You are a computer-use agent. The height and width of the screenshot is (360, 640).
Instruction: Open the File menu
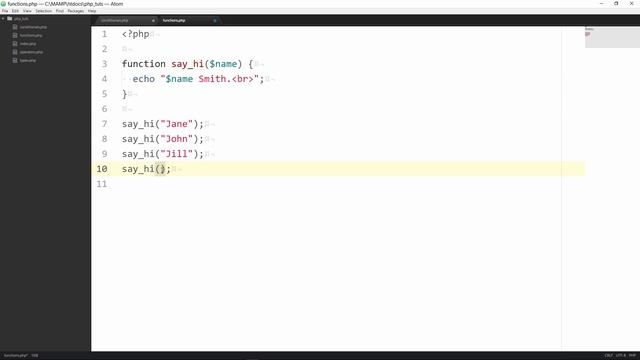(x=5, y=11)
